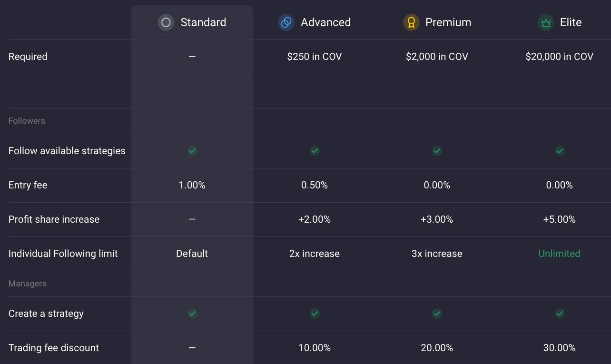Viewport: 611px width, 364px height.
Task: Click the Managers section heading
Action: [x=28, y=284]
